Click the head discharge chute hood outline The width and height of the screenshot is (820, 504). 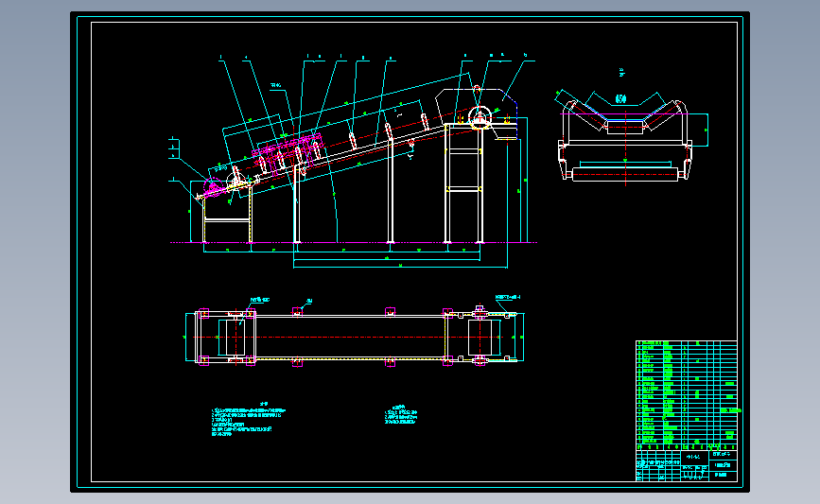[477, 113]
